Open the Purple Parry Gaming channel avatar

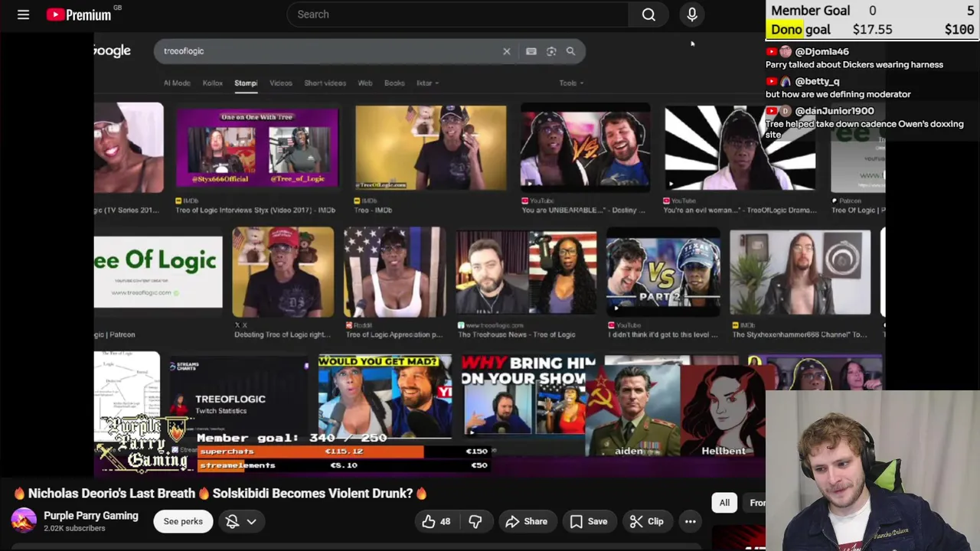coord(24,521)
